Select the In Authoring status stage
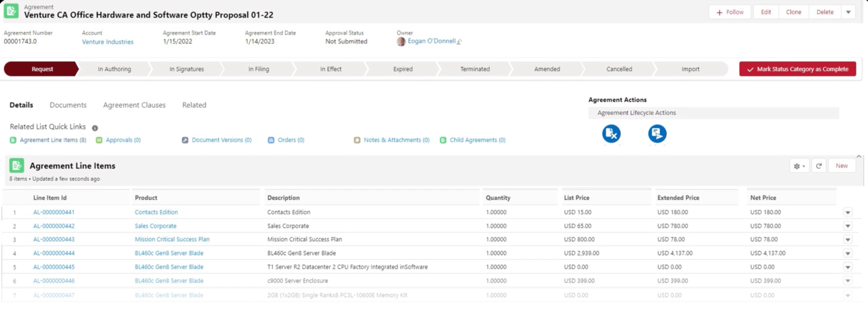The height and width of the screenshot is (312, 868). (114, 69)
